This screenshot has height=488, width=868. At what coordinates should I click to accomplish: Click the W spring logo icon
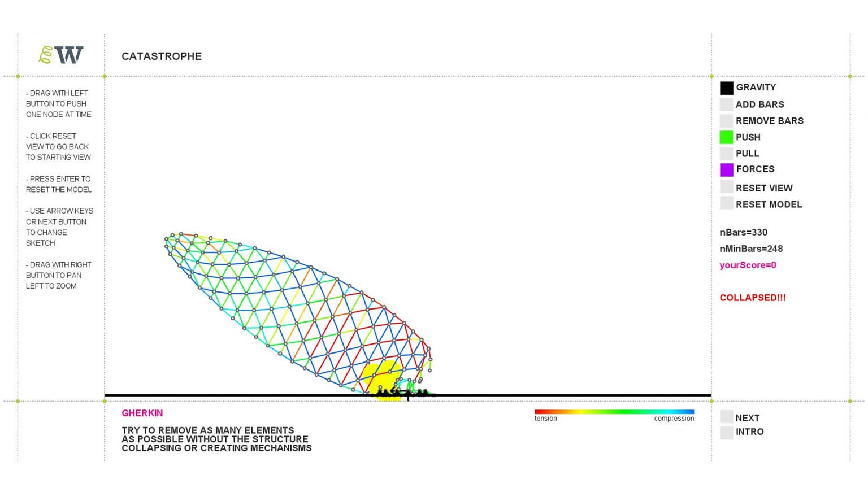click(61, 55)
